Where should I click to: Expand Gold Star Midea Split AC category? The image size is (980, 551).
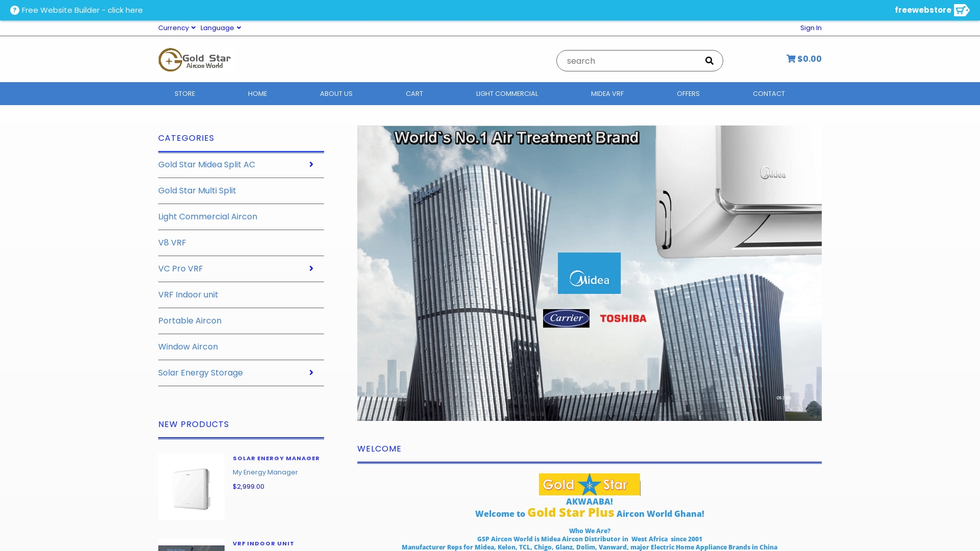(311, 164)
